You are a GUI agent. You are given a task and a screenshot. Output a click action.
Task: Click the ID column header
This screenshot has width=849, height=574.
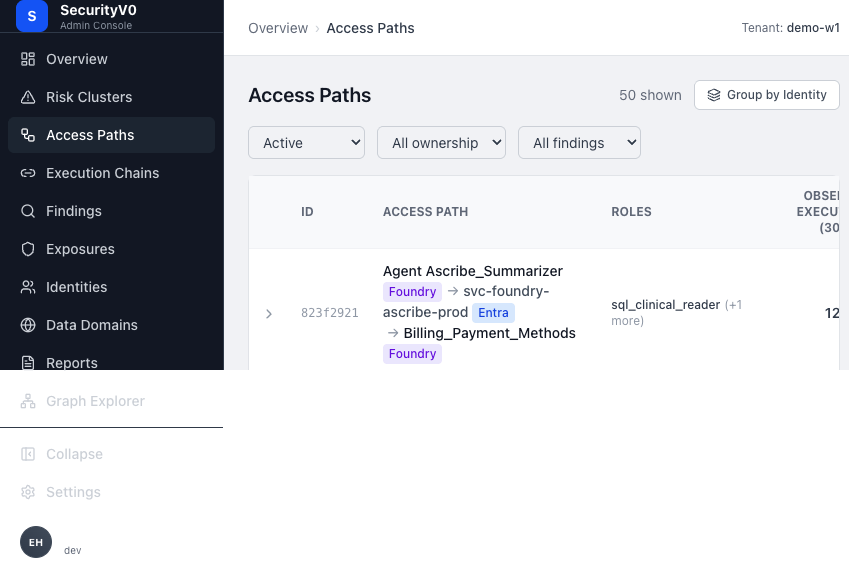click(x=307, y=212)
